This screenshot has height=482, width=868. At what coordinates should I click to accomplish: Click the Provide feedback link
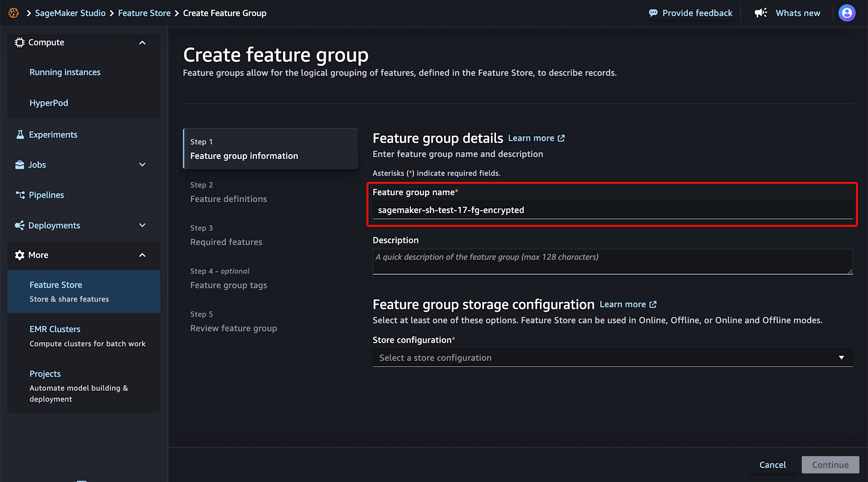tap(697, 13)
